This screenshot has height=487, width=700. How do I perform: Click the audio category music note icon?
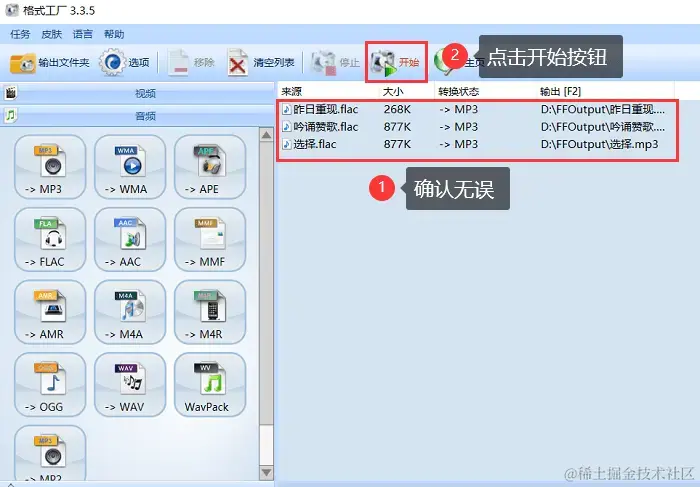pos(11,116)
